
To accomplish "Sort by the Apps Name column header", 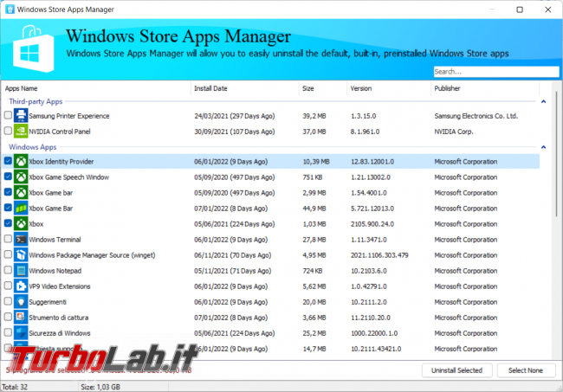I will pyautogui.click(x=96, y=88).
